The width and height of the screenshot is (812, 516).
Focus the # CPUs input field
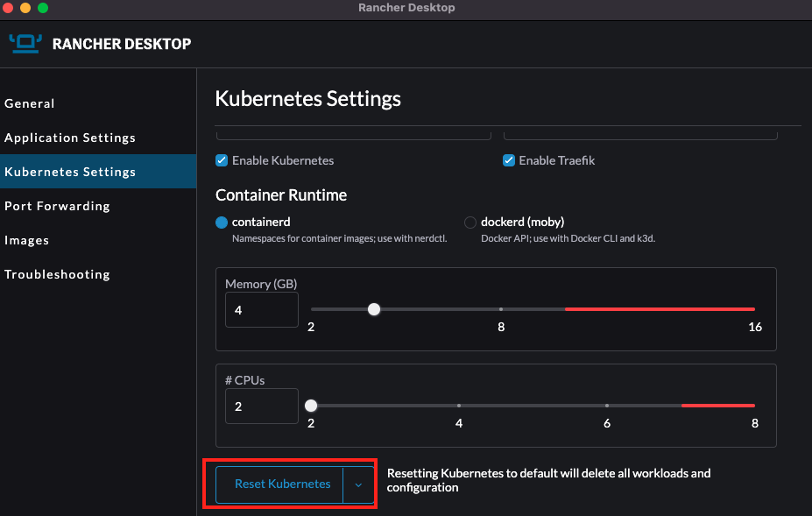click(x=262, y=406)
